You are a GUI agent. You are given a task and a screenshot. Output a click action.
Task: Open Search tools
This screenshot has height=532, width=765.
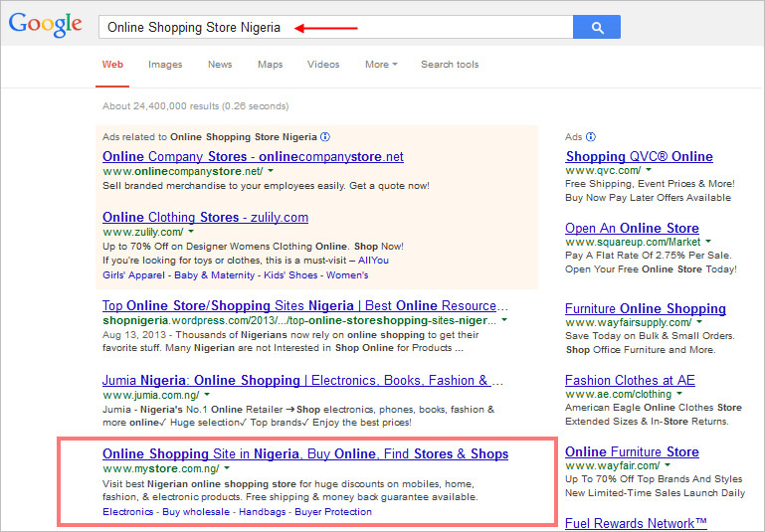(450, 65)
